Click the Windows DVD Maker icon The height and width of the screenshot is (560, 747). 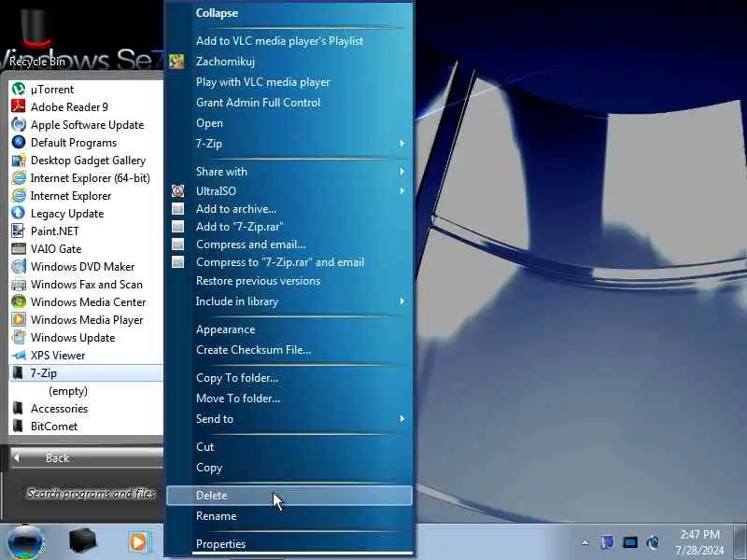pos(19,266)
